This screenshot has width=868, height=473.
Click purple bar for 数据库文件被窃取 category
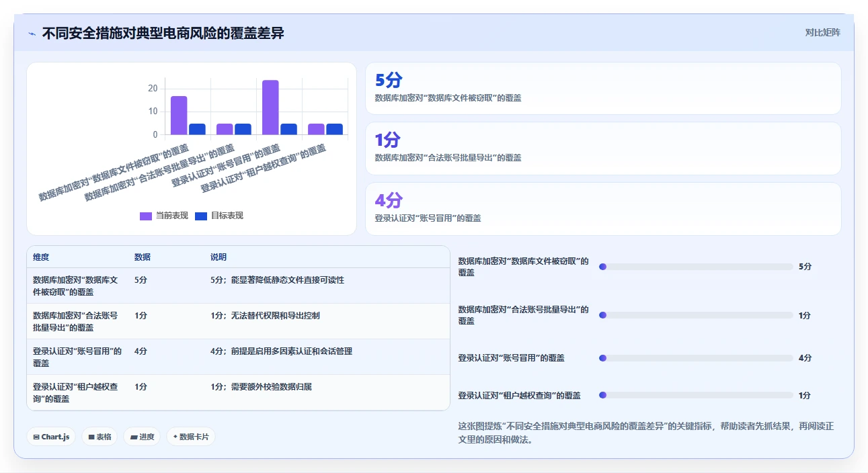(179, 116)
